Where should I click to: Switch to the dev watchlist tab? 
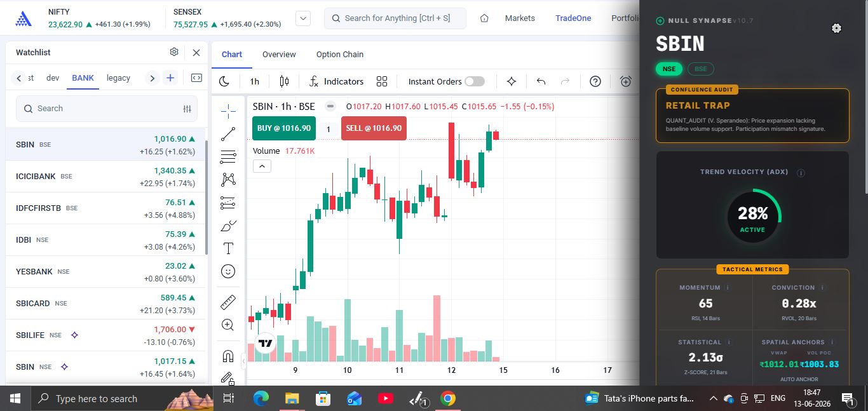53,78
